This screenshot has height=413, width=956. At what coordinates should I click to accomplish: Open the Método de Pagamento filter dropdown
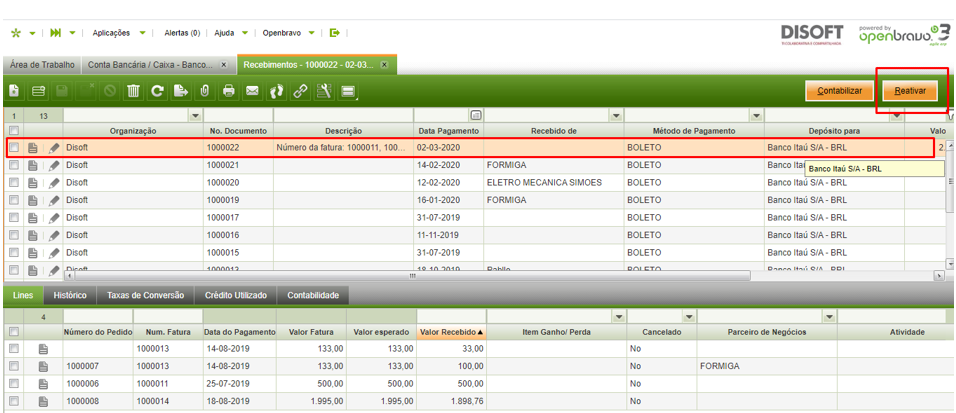coord(755,116)
